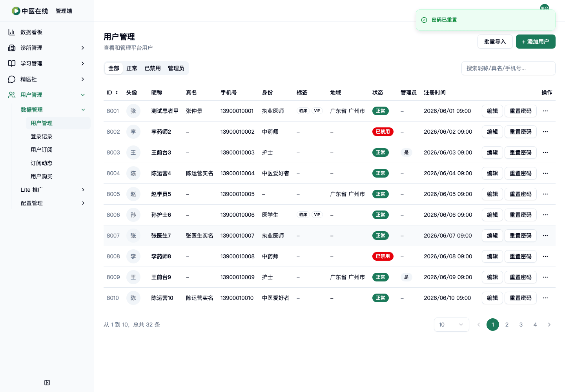This screenshot has width=565, height=392.
Task: Open more actions for user 8002
Action: click(545, 132)
